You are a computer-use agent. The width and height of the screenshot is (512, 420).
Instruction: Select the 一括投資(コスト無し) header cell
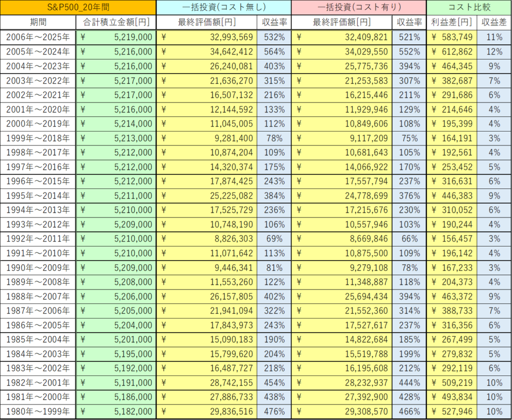[223, 8]
